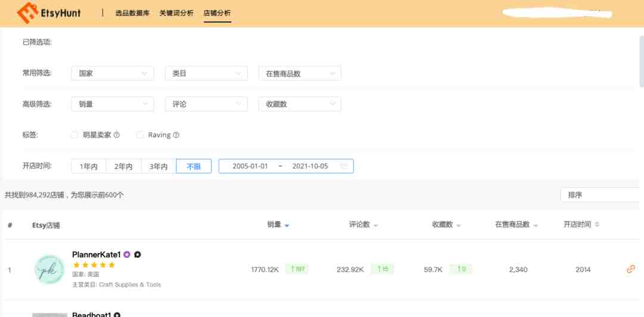Click help icon next to 明星卖家

pos(117,135)
